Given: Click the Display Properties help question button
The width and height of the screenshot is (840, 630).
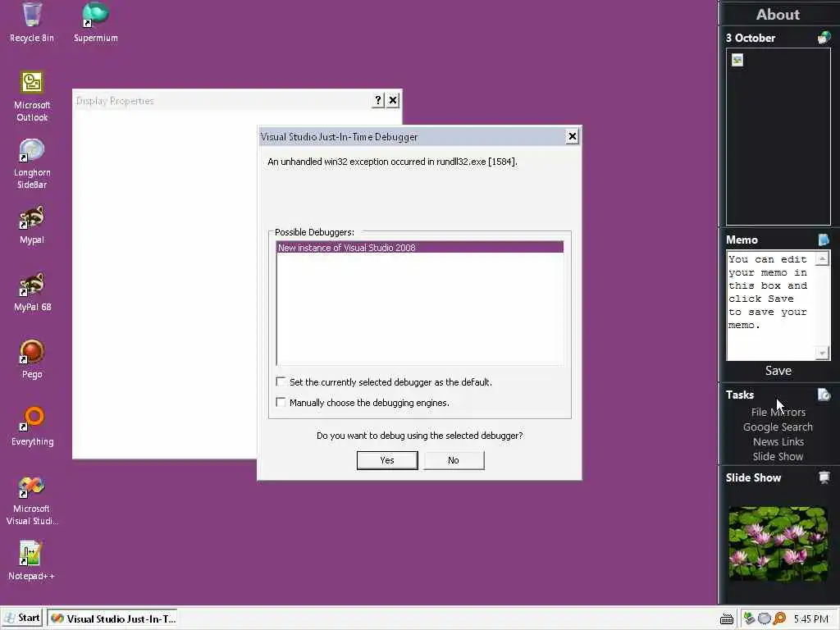Looking at the screenshot, I should click(377, 100).
